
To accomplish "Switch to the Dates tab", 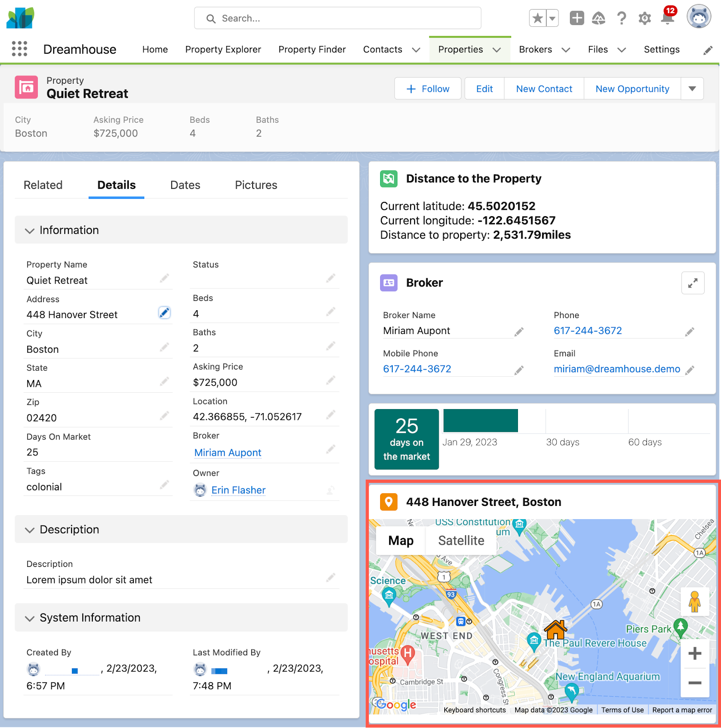I will pos(185,185).
